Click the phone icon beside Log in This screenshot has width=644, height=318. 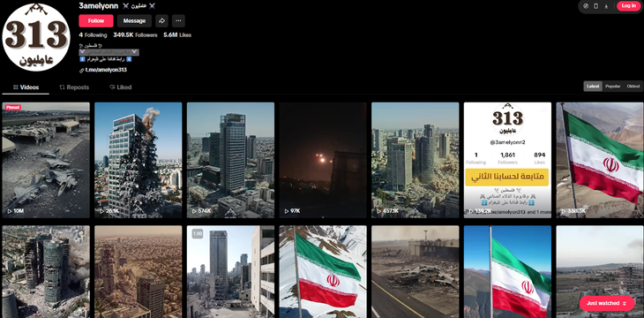596,6
